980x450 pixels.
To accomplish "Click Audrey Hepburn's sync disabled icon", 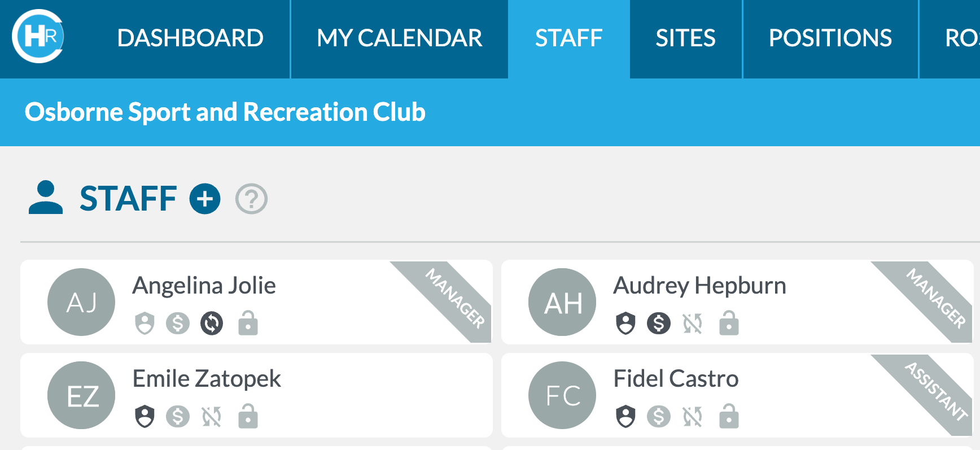I will pos(693,324).
